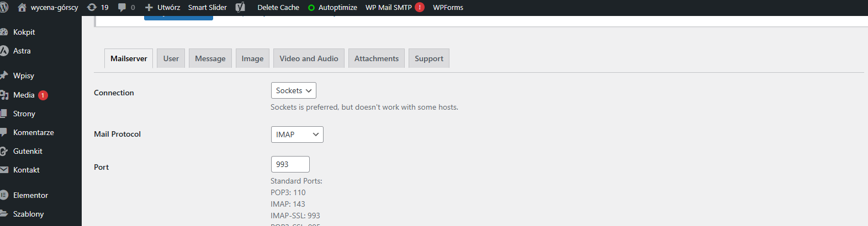Click the Port number input field

click(x=290, y=164)
